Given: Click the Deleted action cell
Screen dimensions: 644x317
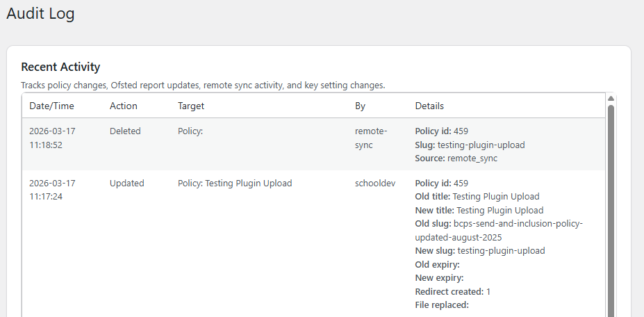Looking at the screenshot, I should pyautogui.click(x=125, y=131).
